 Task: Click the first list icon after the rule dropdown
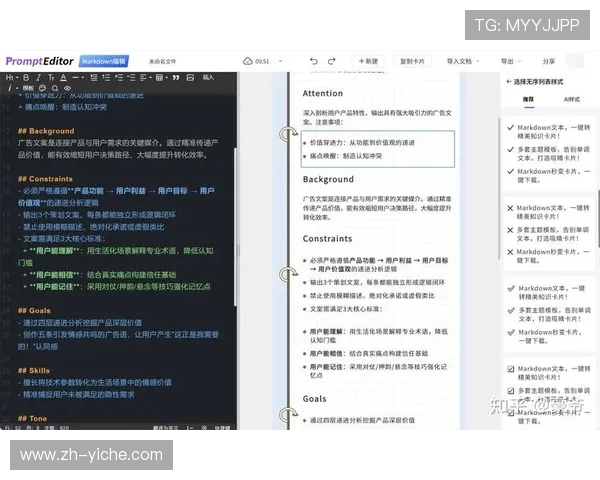pos(94,78)
